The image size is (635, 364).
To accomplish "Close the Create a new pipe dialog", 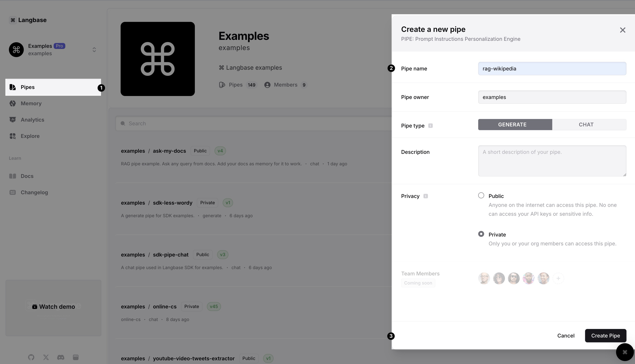I will 623,30.
